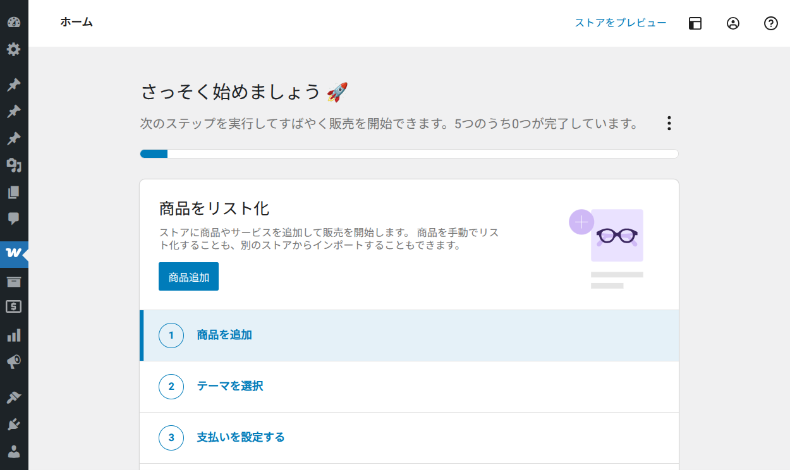Open the Media library icon in sidebar
This screenshot has height=470, width=790.
pyautogui.click(x=14, y=165)
